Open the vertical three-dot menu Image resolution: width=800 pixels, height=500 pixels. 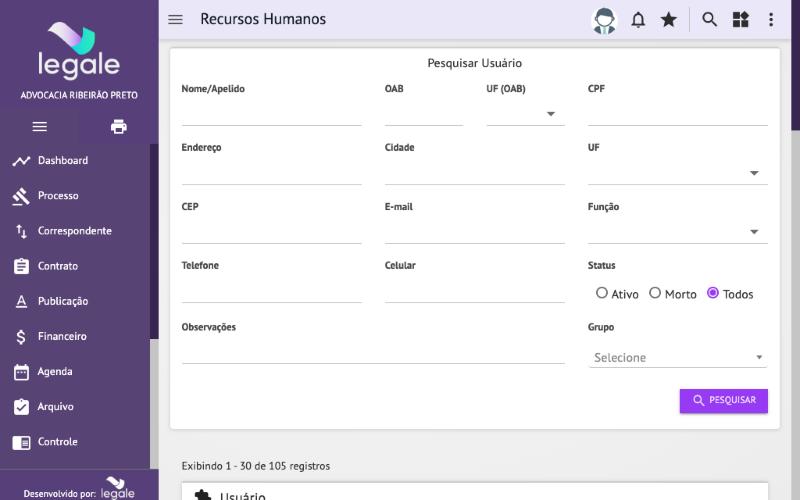click(771, 19)
